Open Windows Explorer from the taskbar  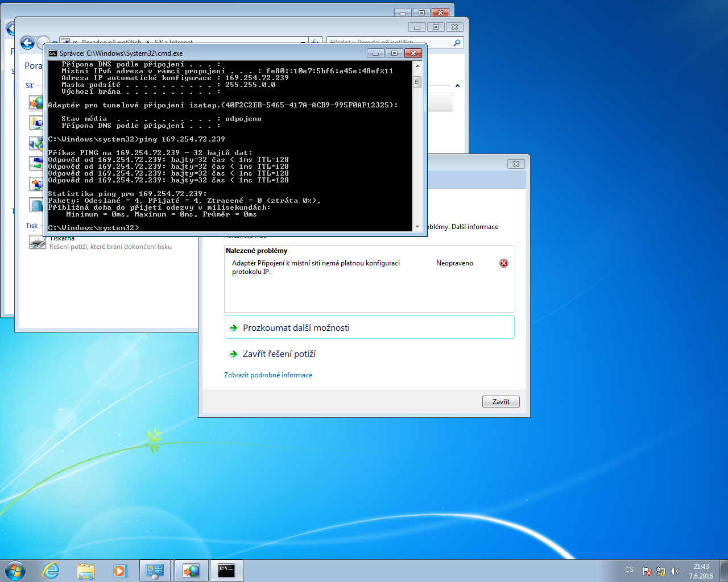click(x=86, y=571)
